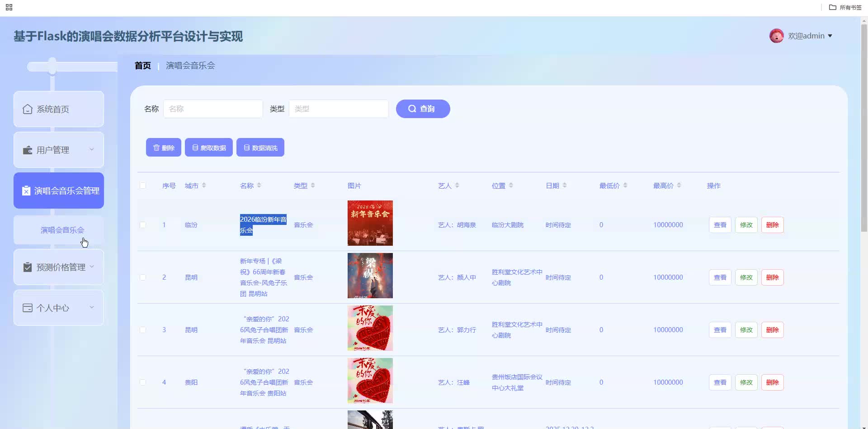Click 修改 for the 临汾 row

coord(746,225)
